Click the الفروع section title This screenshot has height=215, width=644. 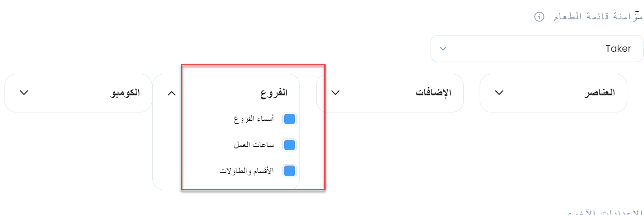pos(274,93)
